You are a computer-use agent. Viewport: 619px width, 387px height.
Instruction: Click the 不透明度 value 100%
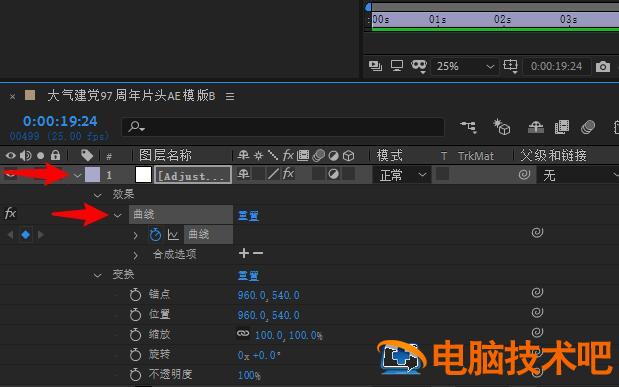click(x=249, y=375)
